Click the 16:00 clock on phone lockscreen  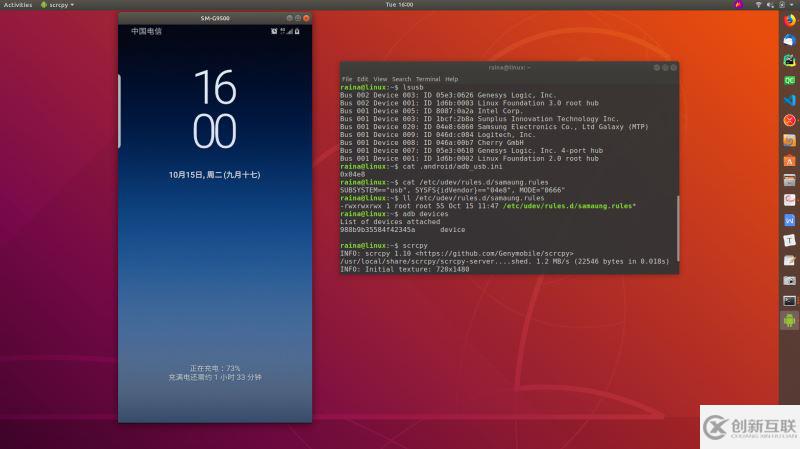[214, 110]
